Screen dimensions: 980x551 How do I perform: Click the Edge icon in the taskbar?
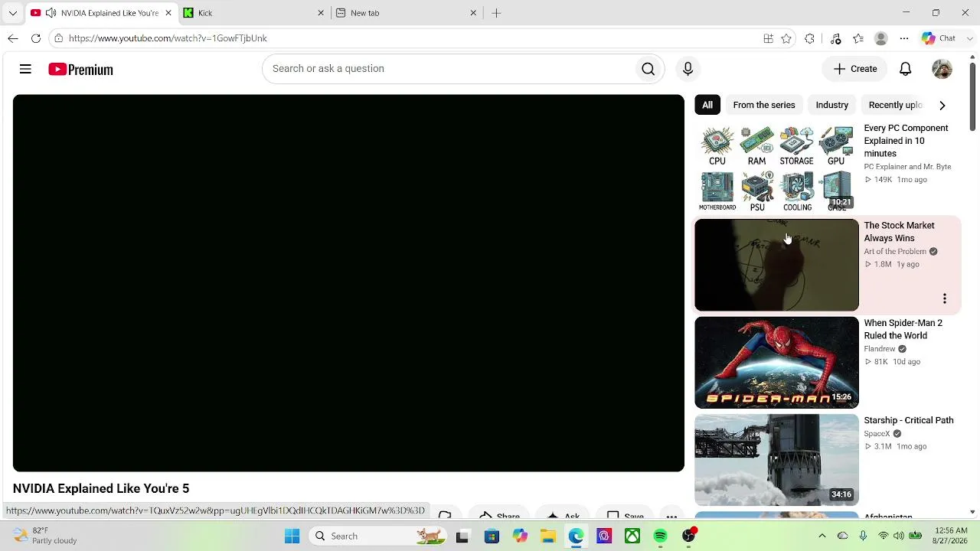576,536
